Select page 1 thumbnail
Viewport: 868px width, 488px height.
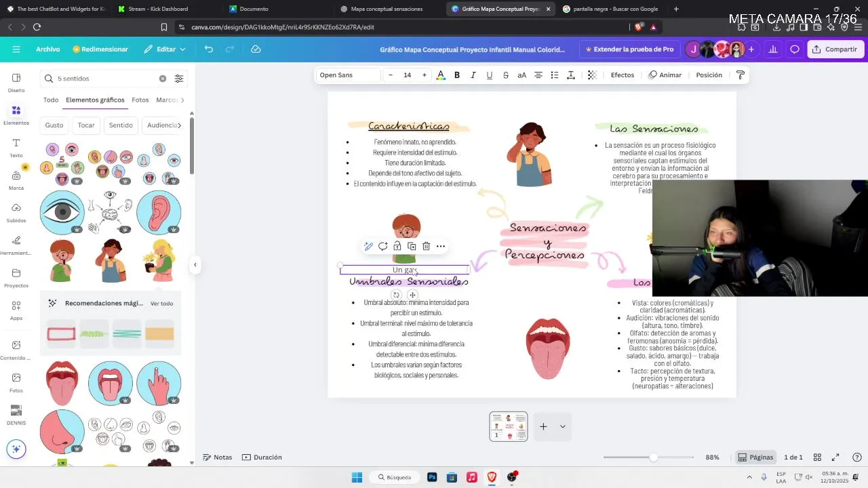[x=509, y=426]
